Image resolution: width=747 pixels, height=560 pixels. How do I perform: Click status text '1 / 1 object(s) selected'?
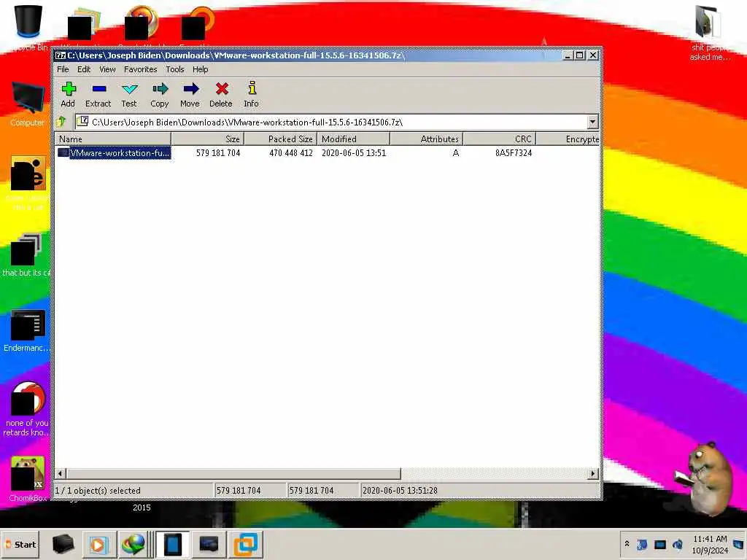98,491
